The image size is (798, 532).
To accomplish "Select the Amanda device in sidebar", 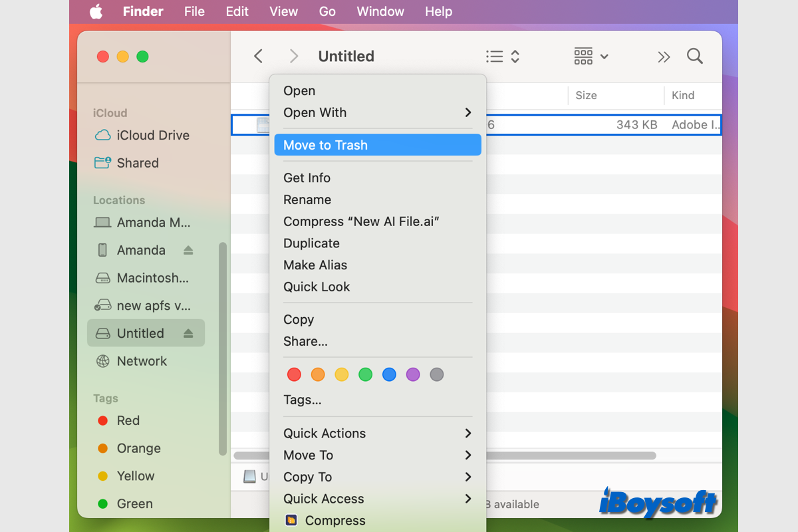I will (x=141, y=250).
